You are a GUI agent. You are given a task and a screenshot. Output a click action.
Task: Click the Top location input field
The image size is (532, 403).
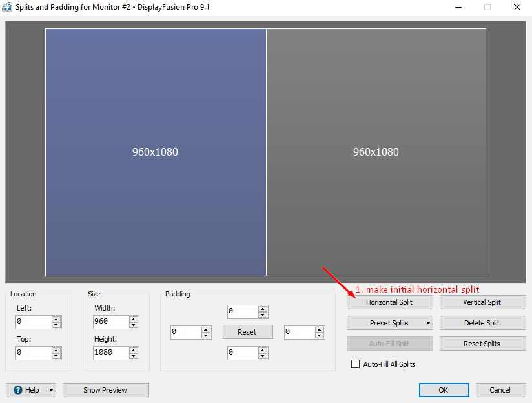(x=32, y=353)
